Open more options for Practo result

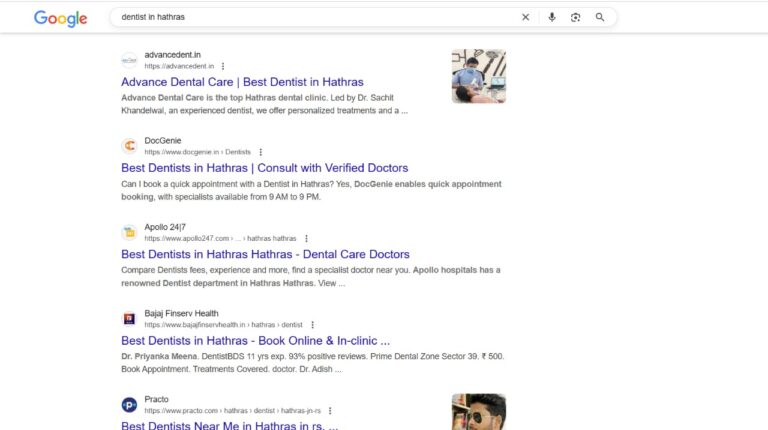pos(329,411)
